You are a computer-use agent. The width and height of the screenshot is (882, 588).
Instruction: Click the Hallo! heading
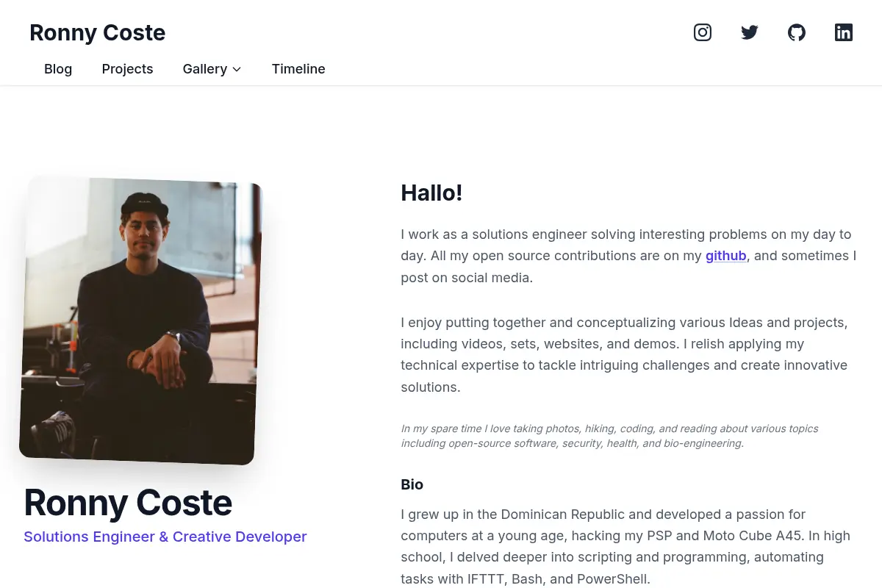[x=431, y=193]
